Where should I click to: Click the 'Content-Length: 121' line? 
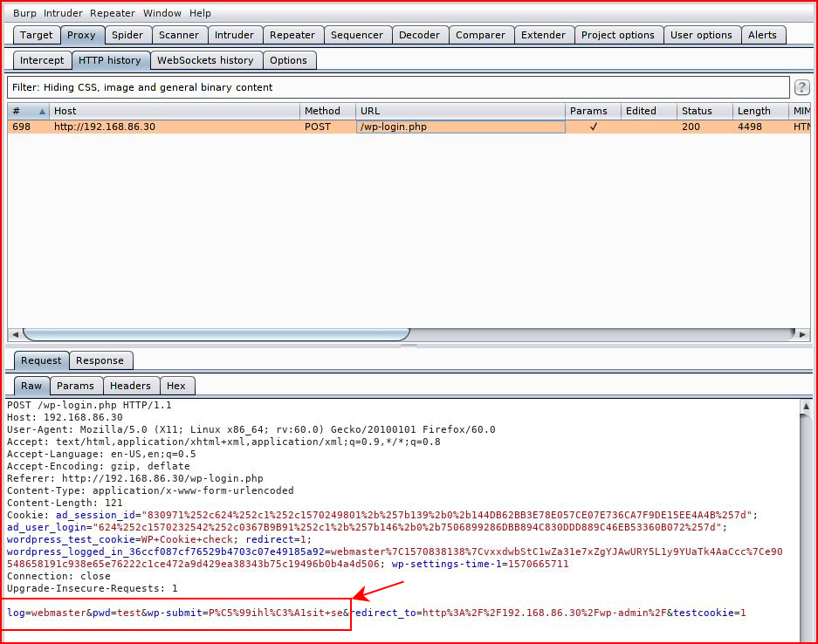pos(65,503)
